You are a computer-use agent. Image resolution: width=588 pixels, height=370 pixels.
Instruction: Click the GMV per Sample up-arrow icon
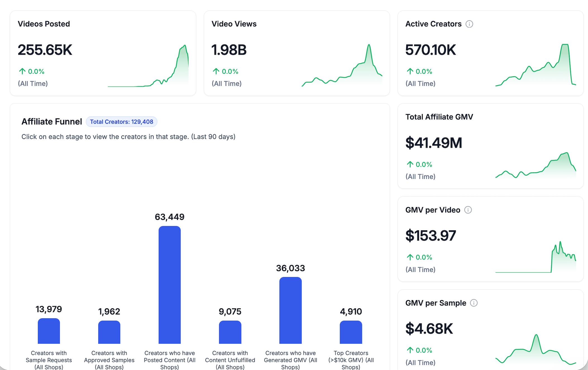click(x=410, y=350)
